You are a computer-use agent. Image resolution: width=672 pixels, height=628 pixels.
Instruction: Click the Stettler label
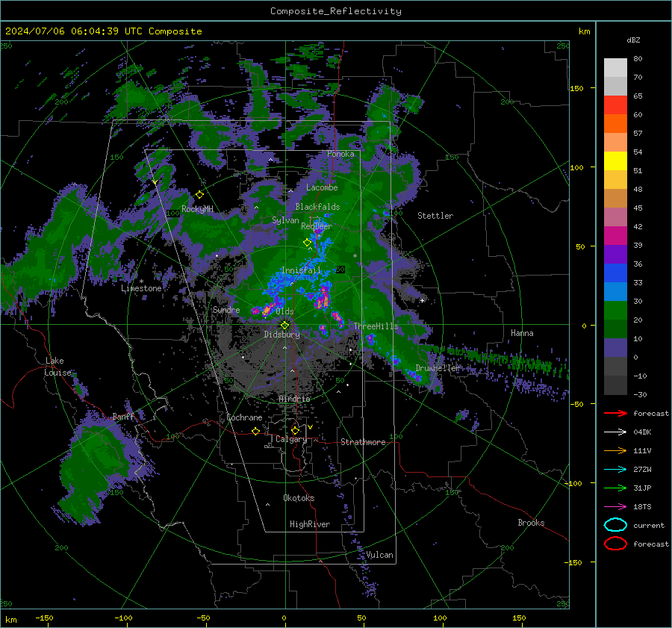click(x=435, y=216)
